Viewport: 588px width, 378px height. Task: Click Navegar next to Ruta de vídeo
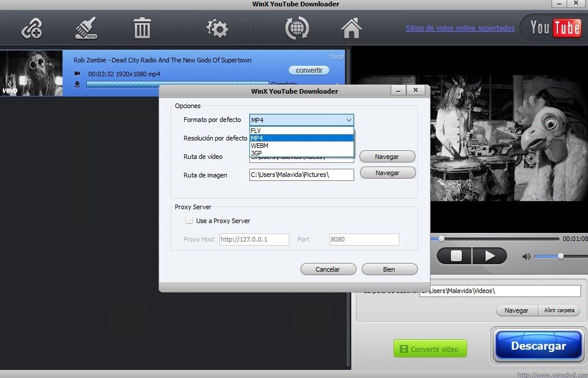387,157
